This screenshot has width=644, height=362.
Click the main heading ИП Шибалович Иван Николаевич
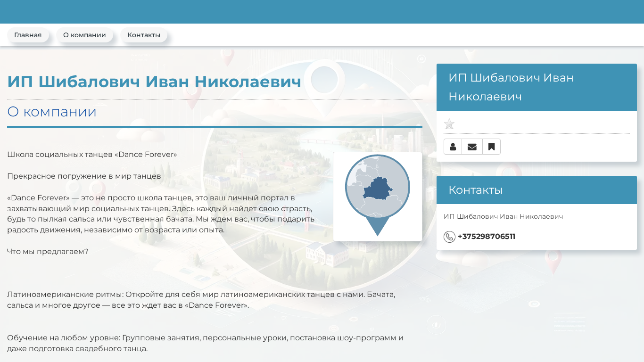154,82
